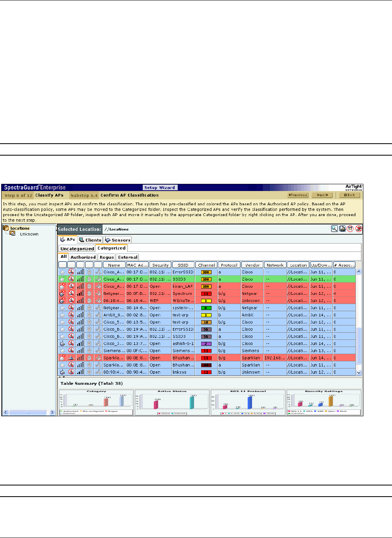Click the 802.11 Protocol summary chart
Viewport: 392px width, 538px height.
[248, 402]
